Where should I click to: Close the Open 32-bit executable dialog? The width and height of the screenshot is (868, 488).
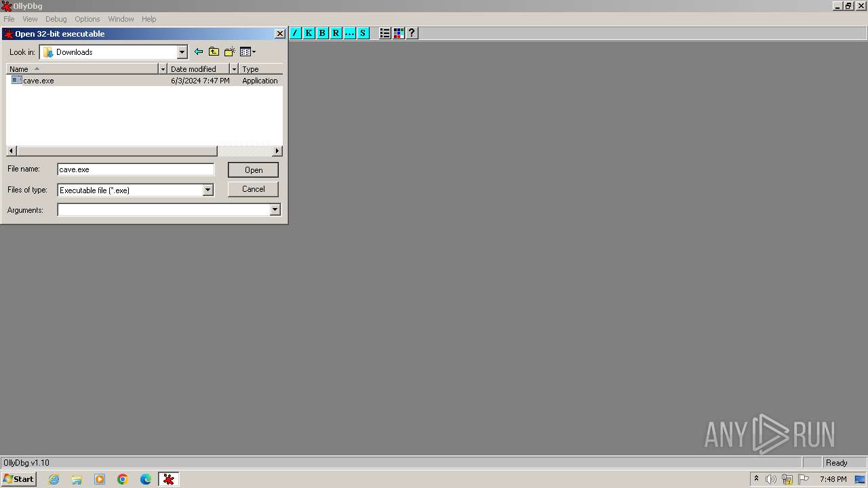coord(279,34)
